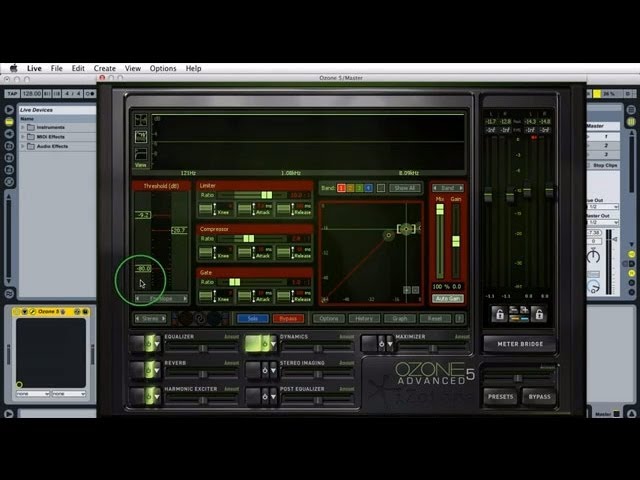
Task: Select the curve view icon above View label
Action: [141, 154]
